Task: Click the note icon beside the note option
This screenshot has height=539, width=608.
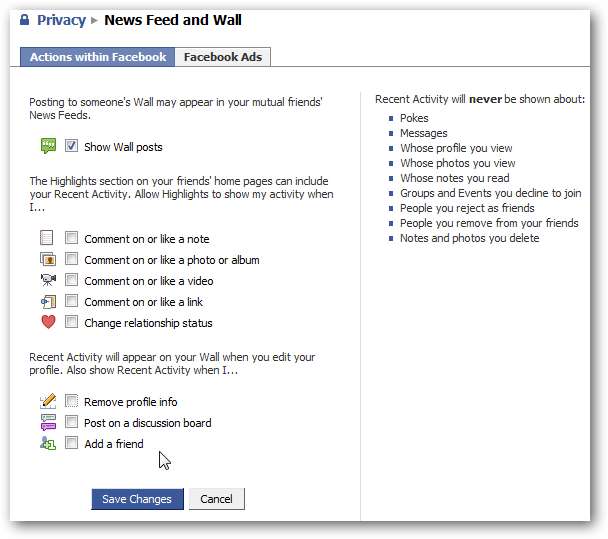Action: [47, 238]
